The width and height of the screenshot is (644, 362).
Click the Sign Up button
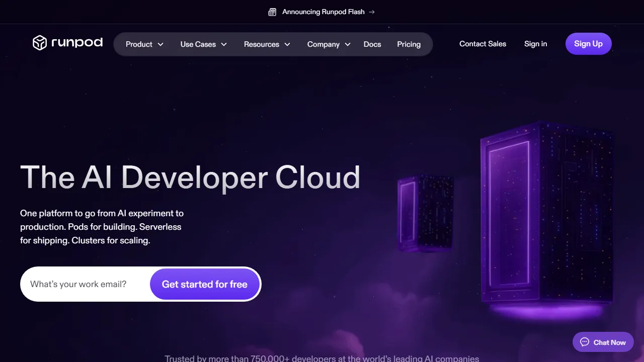pyautogui.click(x=589, y=44)
